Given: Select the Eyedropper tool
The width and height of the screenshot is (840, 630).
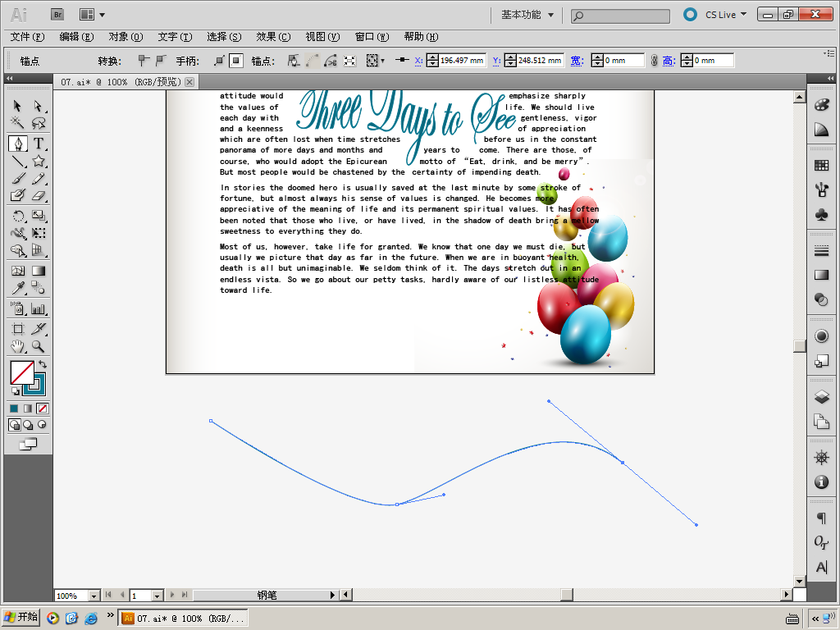Looking at the screenshot, I should coord(18,288).
